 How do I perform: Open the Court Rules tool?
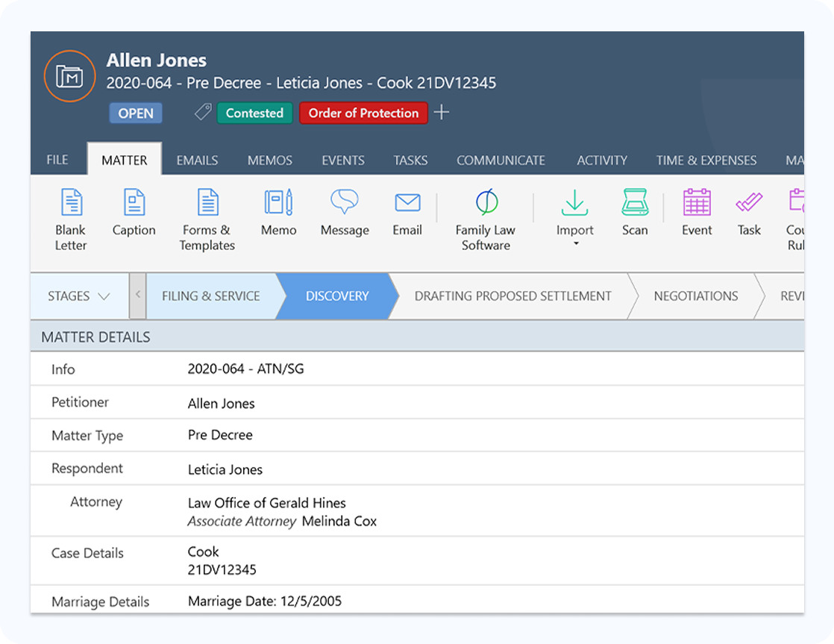(x=795, y=219)
